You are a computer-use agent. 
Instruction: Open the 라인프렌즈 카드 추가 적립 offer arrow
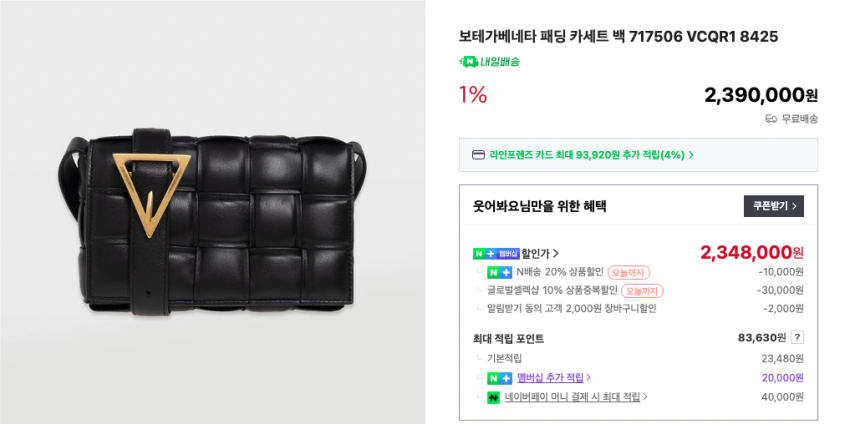(x=691, y=155)
